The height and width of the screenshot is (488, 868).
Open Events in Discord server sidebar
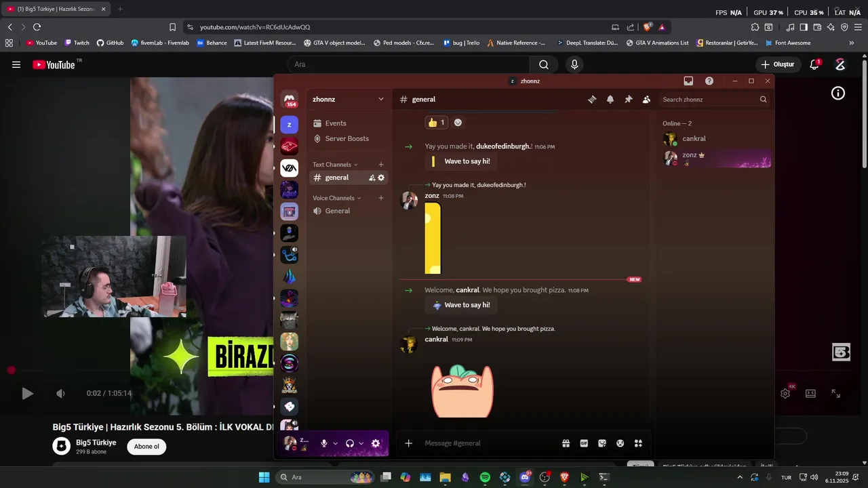[x=349, y=123]
